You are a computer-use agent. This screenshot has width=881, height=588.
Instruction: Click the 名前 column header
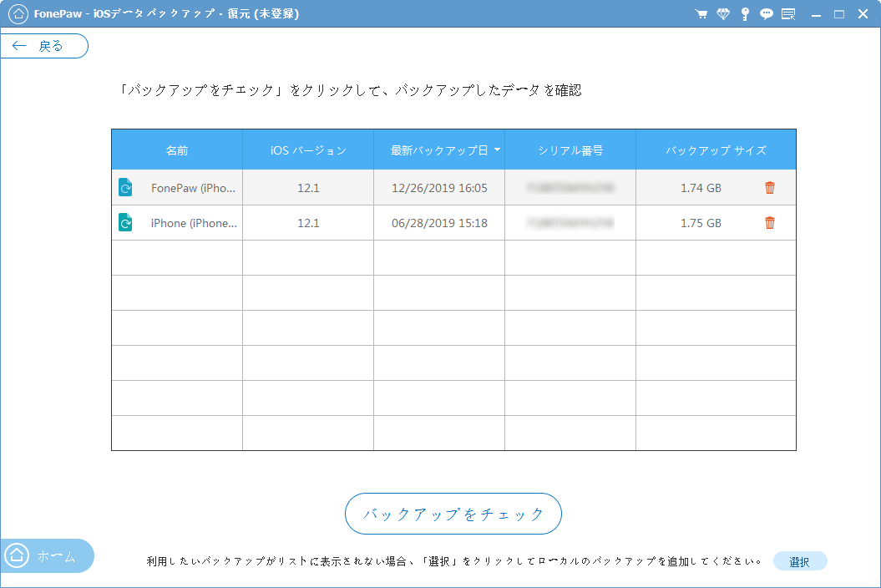pos(177,150)
